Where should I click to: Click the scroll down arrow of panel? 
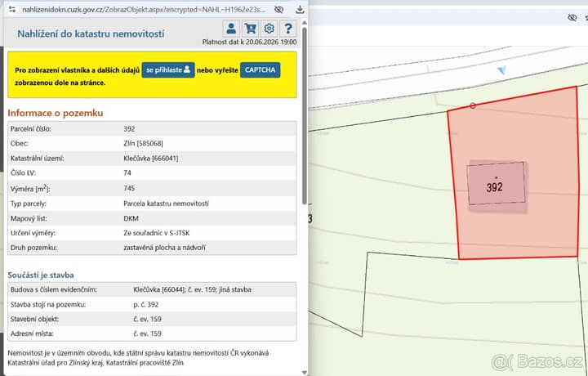click(x=304, y=372)
